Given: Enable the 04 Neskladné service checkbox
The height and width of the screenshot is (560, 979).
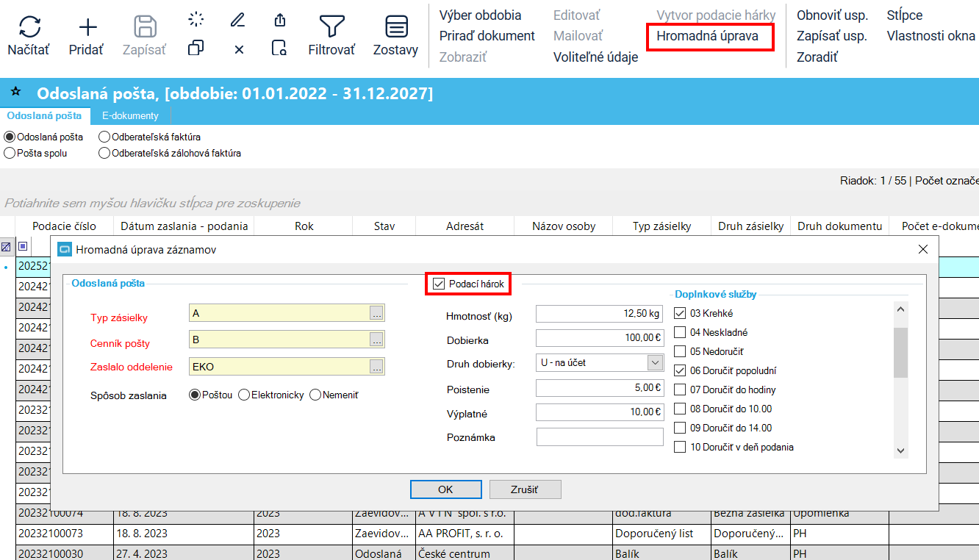Looking at the screenshot, I should click(680, 332).
